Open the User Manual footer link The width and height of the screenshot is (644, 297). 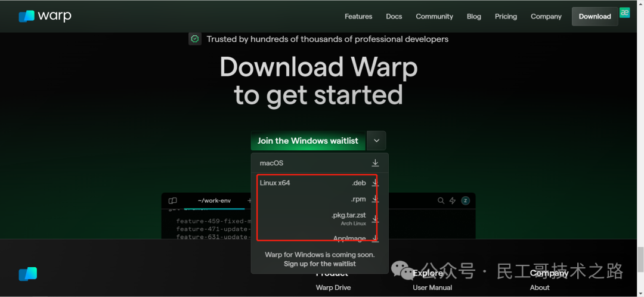coord(432,287)
